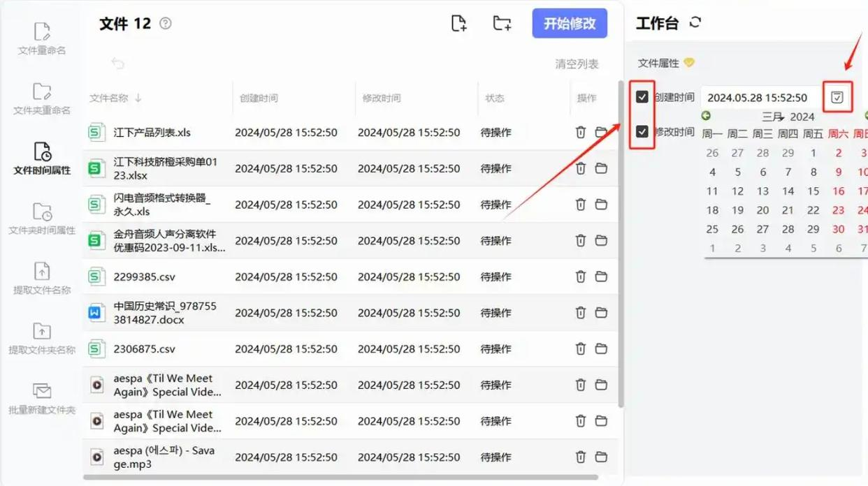This screenshot has width=868, height=486.
Task: Select day 13 in the calendar
Action: [x=763, y=191]
